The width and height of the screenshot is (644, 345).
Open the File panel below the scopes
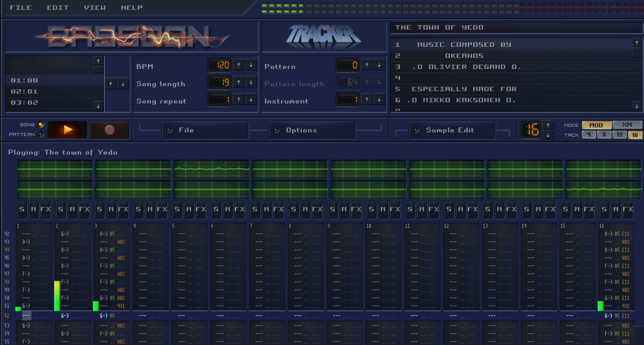pyautogui.click(x=205, y=130)
